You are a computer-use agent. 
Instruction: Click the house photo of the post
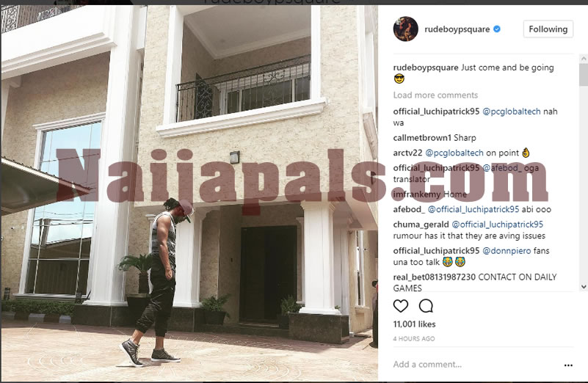coord(189,193)
